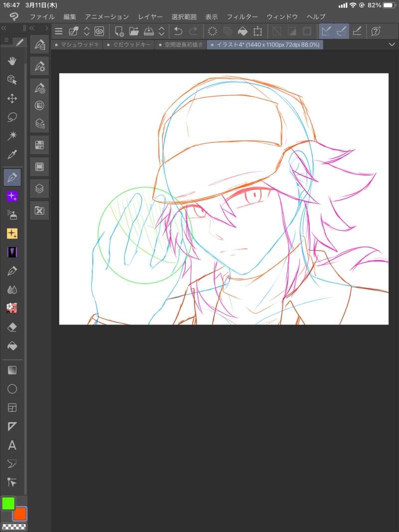The width and height of the screenshot is (399, 532).
Task: Click the Clear (dotted circle) icon
Action: click(212, 31)
